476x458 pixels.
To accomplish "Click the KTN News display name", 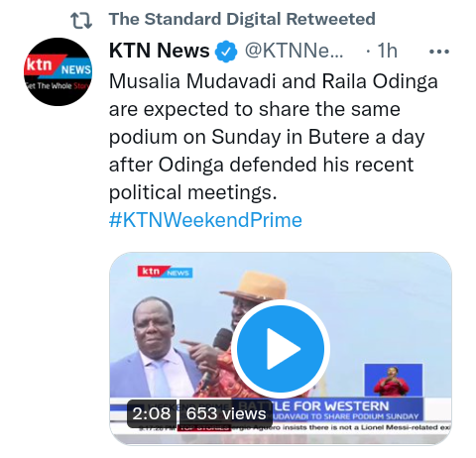I will click(160, 51).
